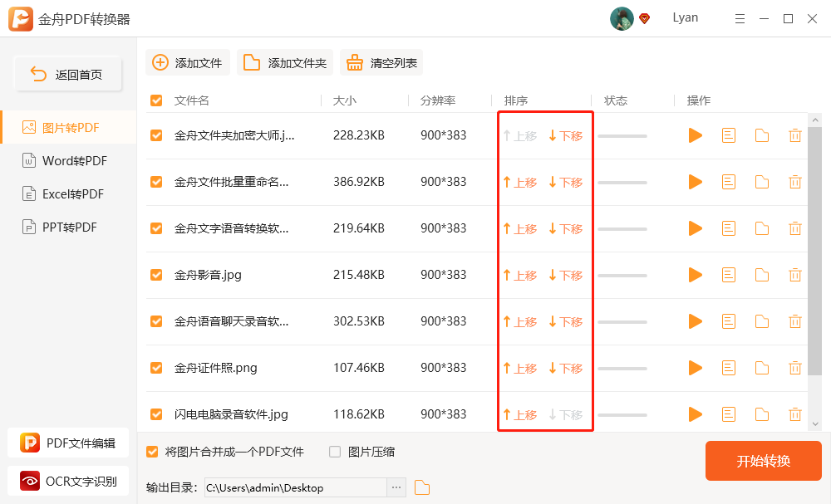The height and width of the screenshot is (504, 831).
Task: Move 金舟语音聊天录音软 down with 下移
Action: [566, 322]
